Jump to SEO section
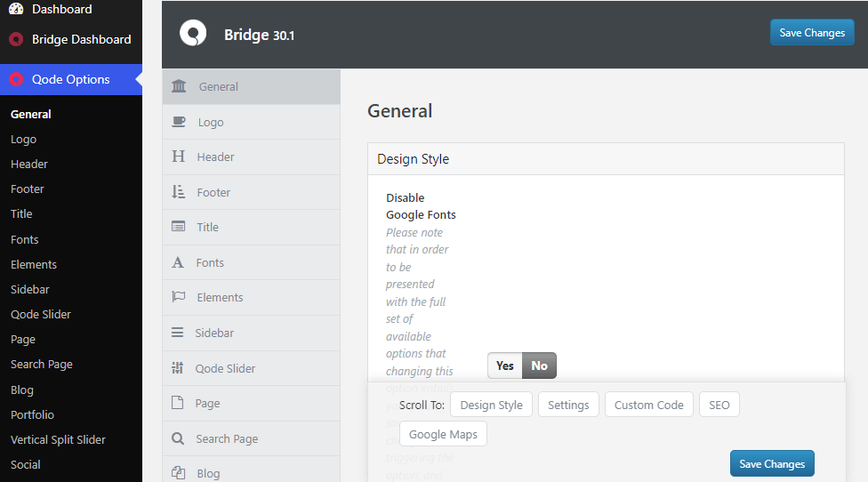Screen dimensions: 868x482 tap(719, 405)
